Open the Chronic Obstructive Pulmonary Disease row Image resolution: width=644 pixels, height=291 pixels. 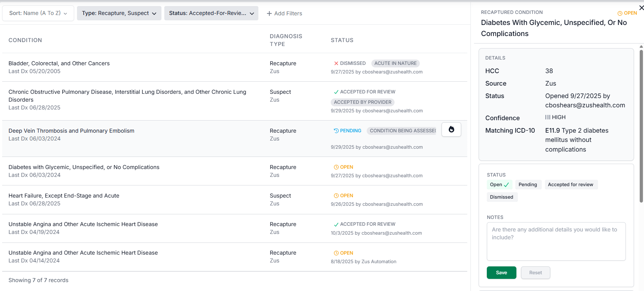click(x=235, y=101)
